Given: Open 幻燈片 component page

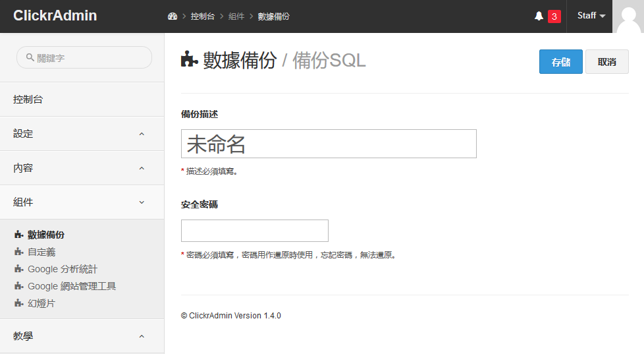Looking at the screenshot, I should (x=41, y=303).
